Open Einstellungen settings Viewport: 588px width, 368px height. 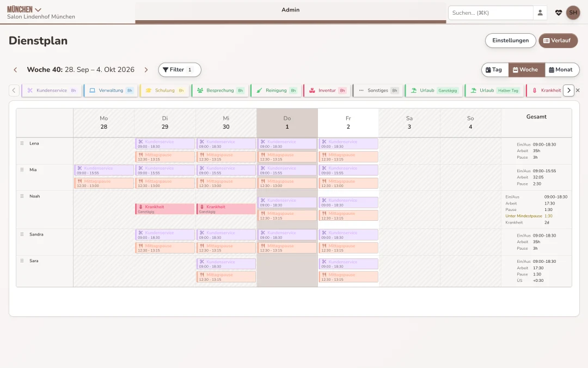coord(510,40)
